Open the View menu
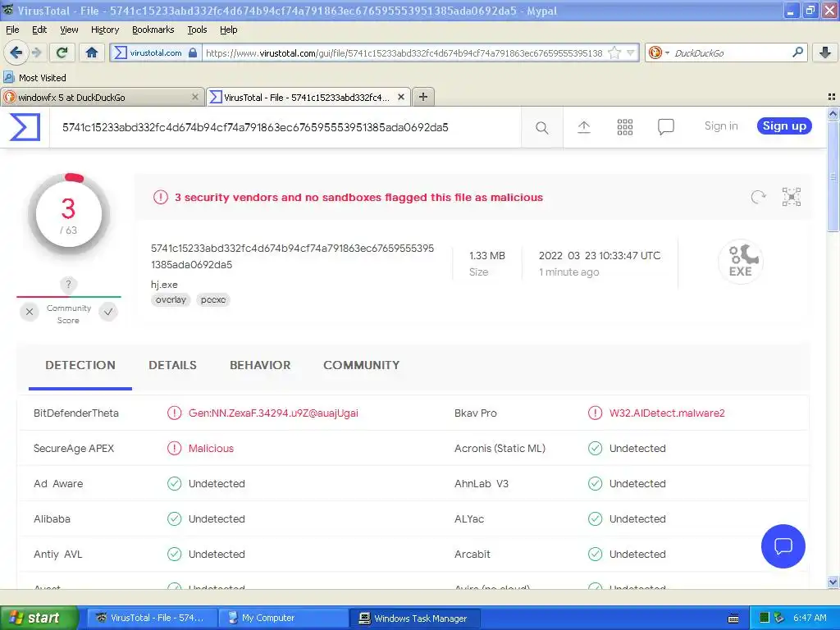Image resolution: width=840 pixels, height=630 pixels. click(x=69, y=30)
